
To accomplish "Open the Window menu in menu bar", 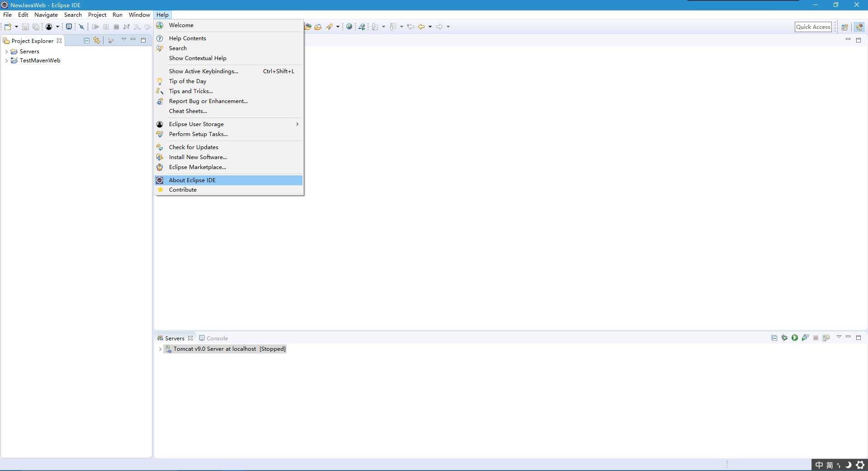I will (x=139, y=15).
